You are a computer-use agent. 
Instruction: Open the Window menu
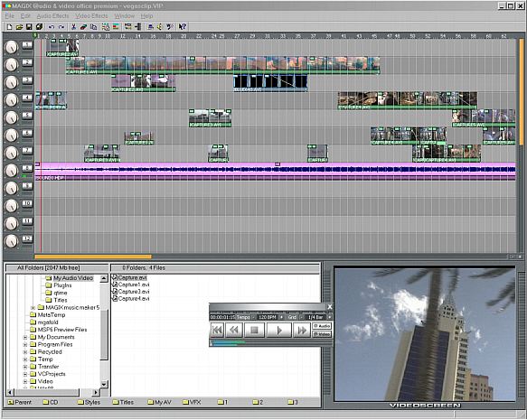[x=125, y=16]
